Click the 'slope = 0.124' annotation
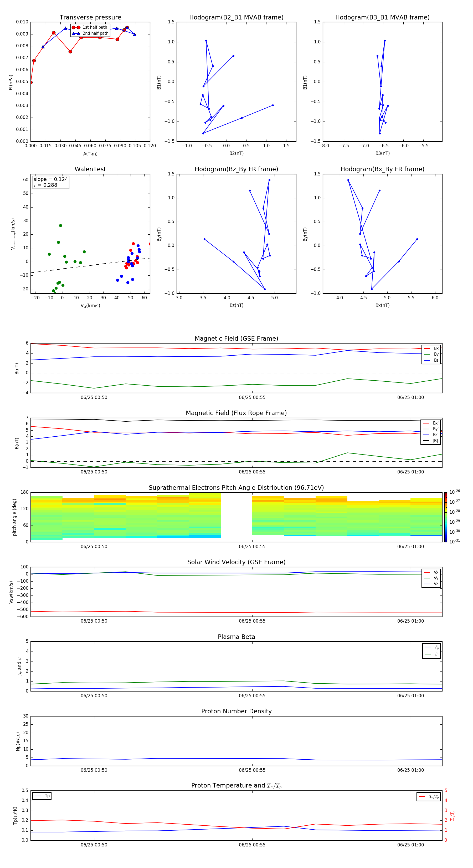 pyautogui.click(x=50, y=179)
